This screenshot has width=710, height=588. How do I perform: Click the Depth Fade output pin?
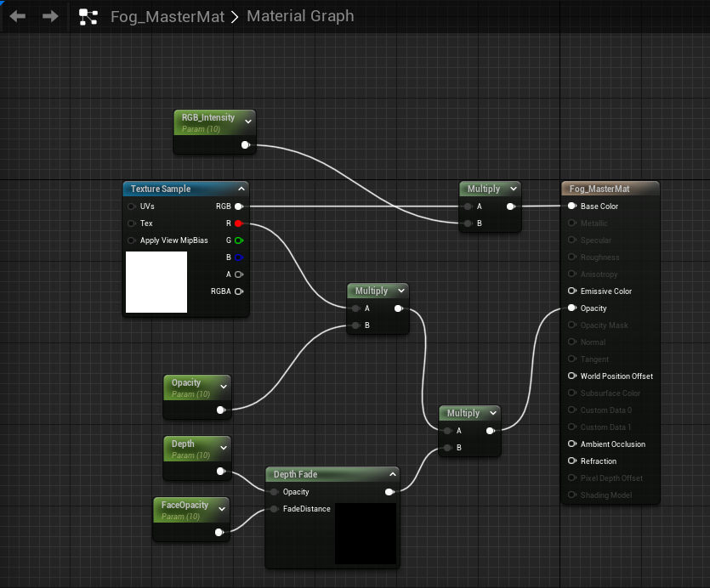[389, 492]
